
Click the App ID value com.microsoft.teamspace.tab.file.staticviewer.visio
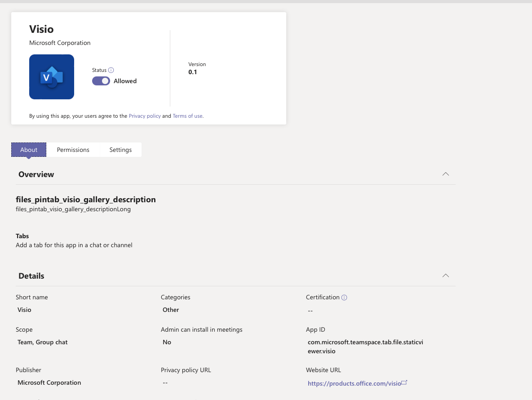(365, 347)
